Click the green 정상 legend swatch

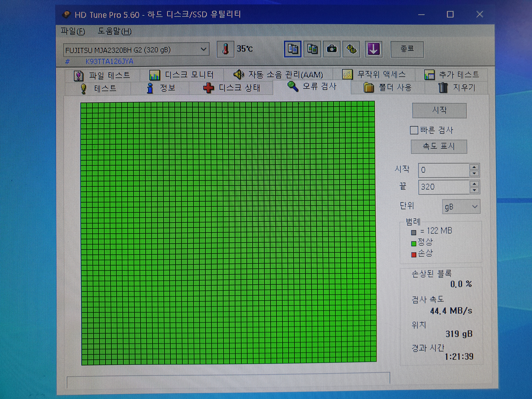point(414,244)
